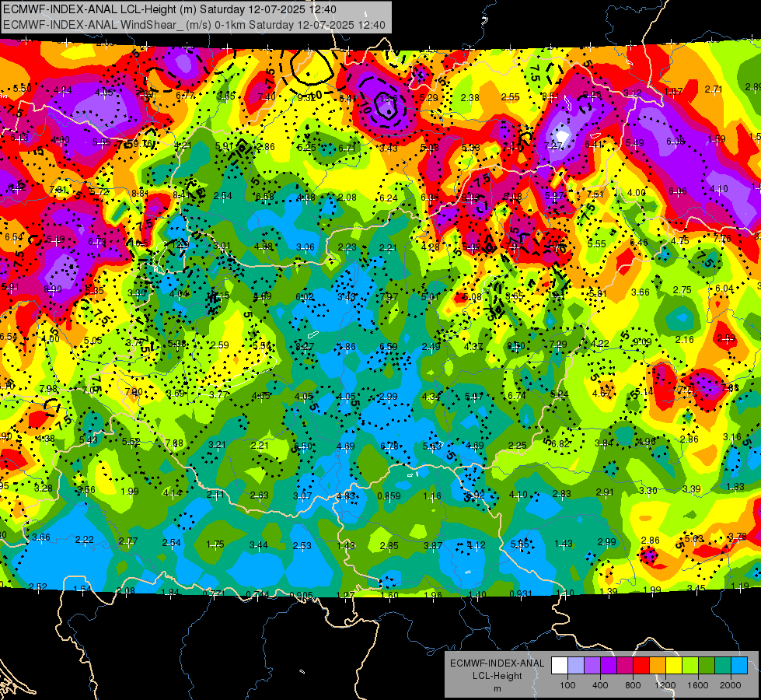This screenshot has height=700, width=761.
Task: Select the teal legend swatch
Action: click(x=722, y=666)
